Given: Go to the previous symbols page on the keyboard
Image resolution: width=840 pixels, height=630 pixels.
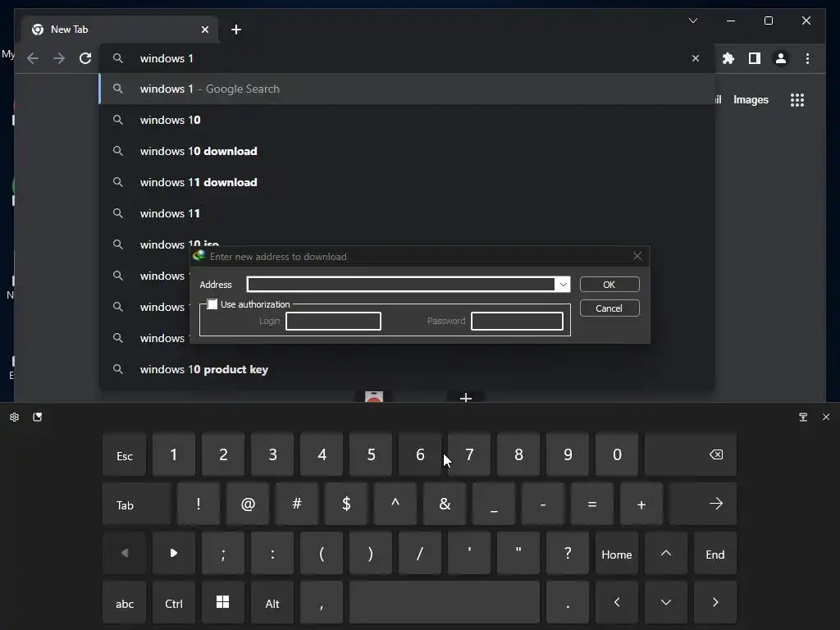Looking at the screenshot, I should coord(125,554).
